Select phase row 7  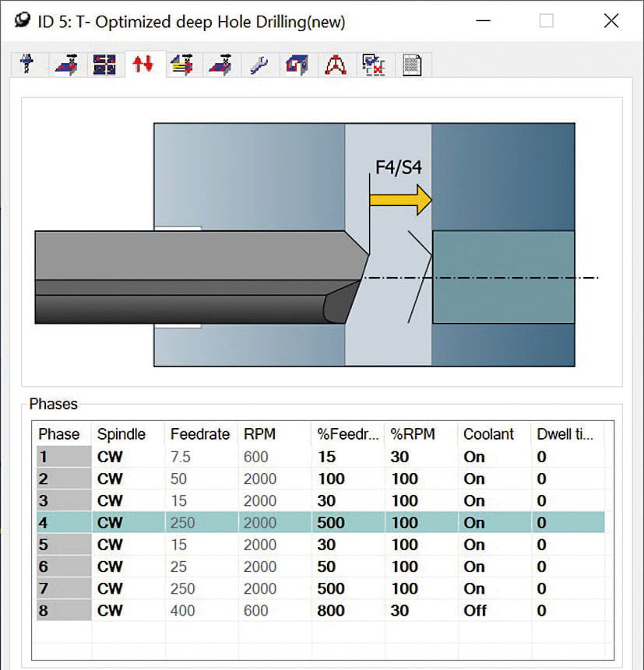320,589
